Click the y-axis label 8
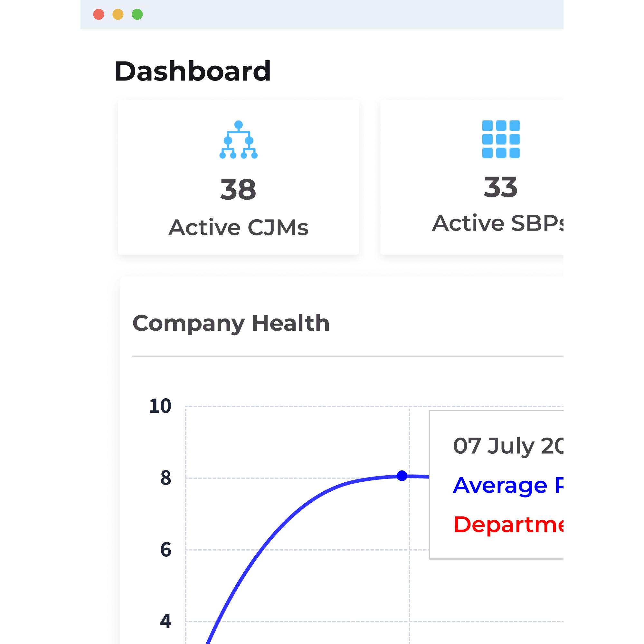 point(166,478)
